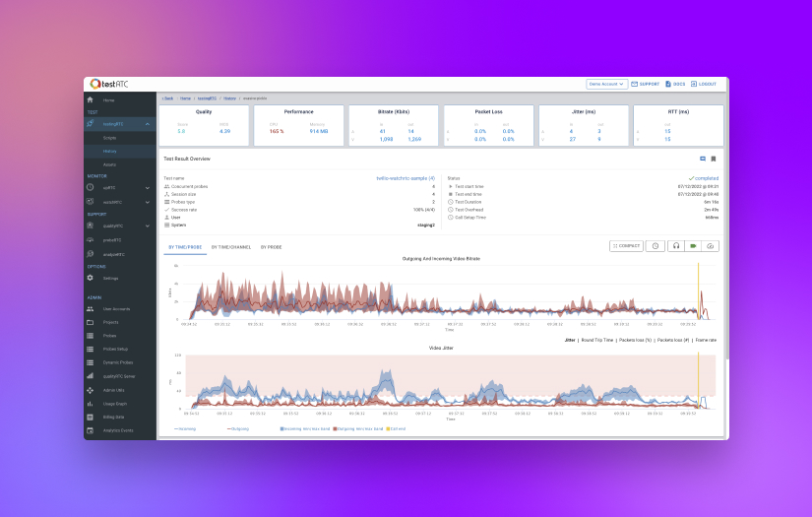Expand the upRTC section chevron
812x517 pixels.
pyautogui.click(x=148, y=188)
